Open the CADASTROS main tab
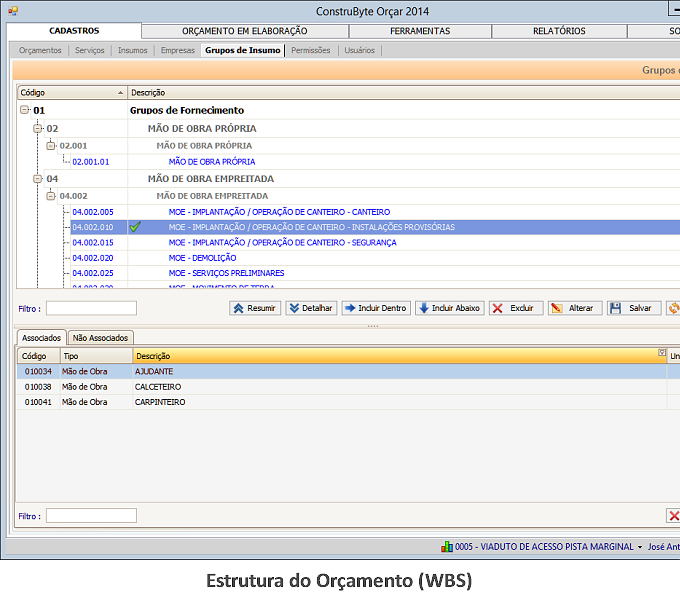 74,31
